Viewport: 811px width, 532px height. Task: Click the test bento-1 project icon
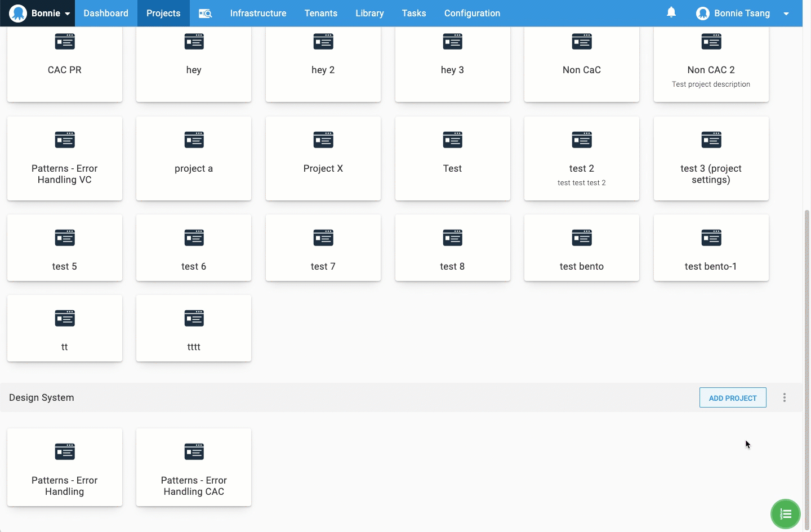(711, 238)
